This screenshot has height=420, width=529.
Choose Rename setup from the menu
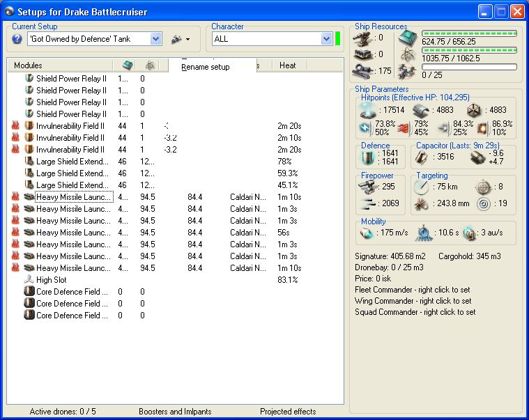coord(205,67)
